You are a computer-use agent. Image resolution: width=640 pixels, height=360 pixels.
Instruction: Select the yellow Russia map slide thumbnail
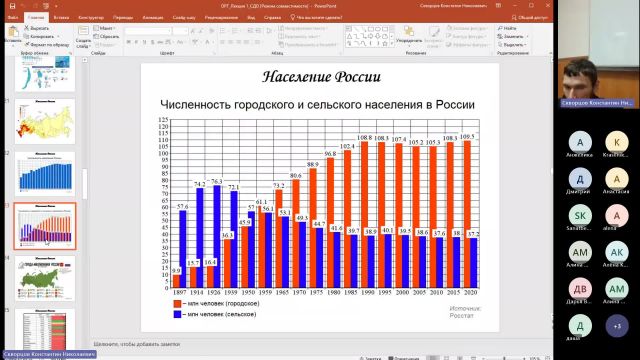45,121
